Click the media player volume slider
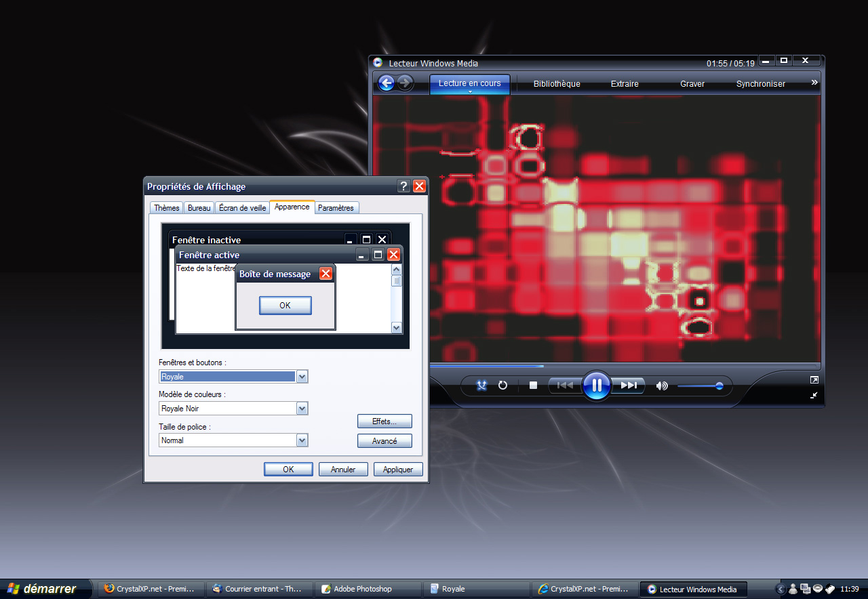868x599 pixels. pos(700,386)
